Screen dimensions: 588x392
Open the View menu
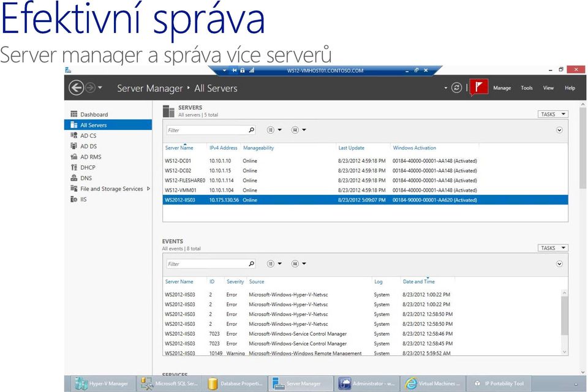tap(548, 88)
